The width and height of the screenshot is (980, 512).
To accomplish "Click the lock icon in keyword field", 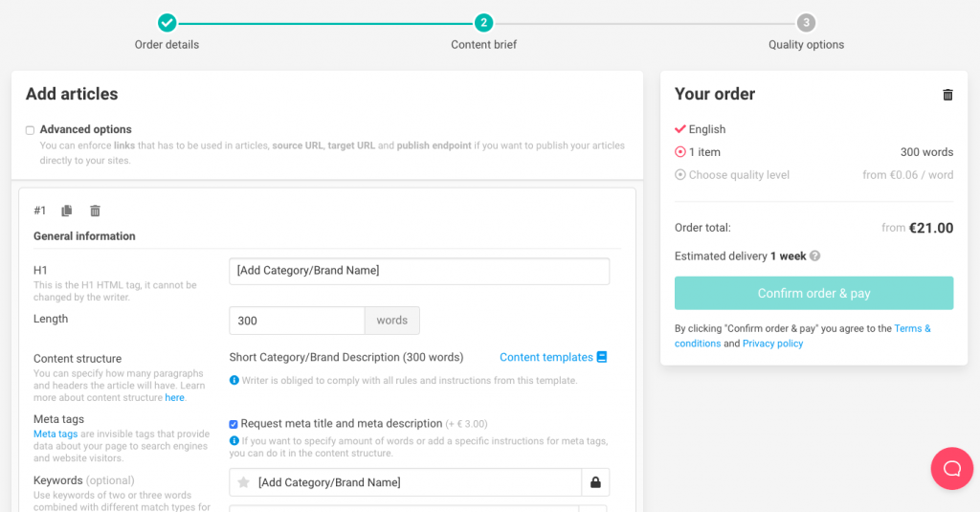I will (x=595, y=482).
